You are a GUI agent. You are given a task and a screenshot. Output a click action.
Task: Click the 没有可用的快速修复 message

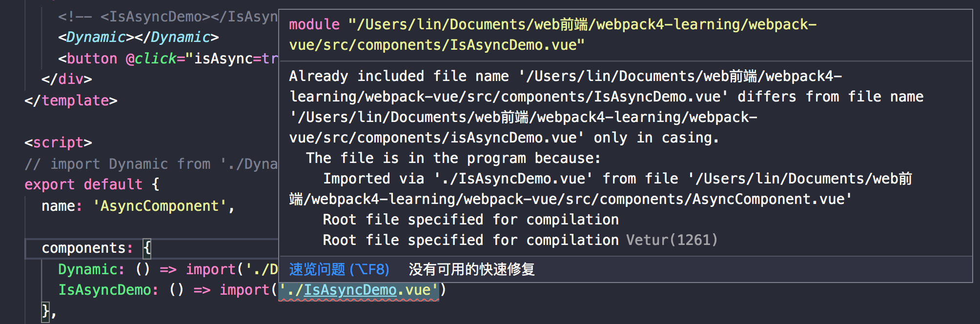click(x=470, y=269)
